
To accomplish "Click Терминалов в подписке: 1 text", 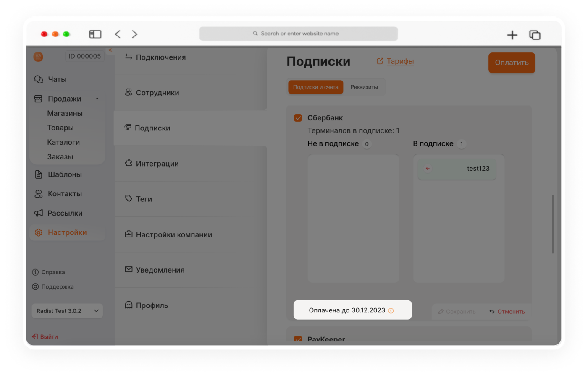I will click(353, 130).
